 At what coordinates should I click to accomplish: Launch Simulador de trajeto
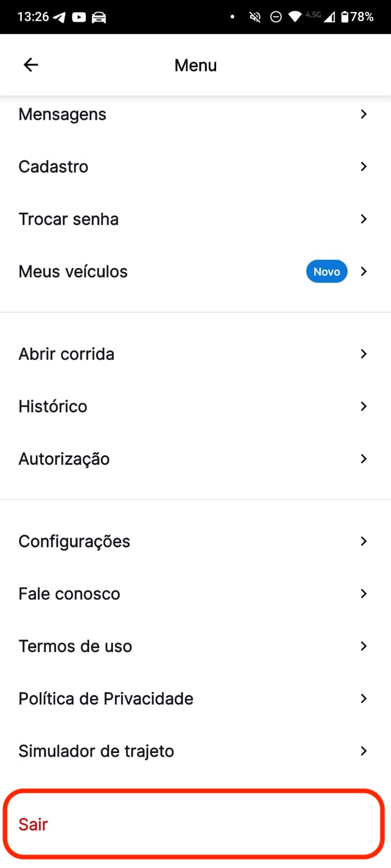click(x=96, y=751)
